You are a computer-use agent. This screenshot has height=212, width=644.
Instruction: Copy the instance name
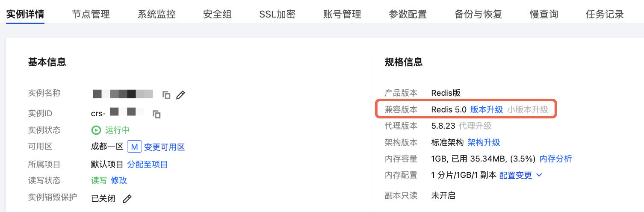166,95
